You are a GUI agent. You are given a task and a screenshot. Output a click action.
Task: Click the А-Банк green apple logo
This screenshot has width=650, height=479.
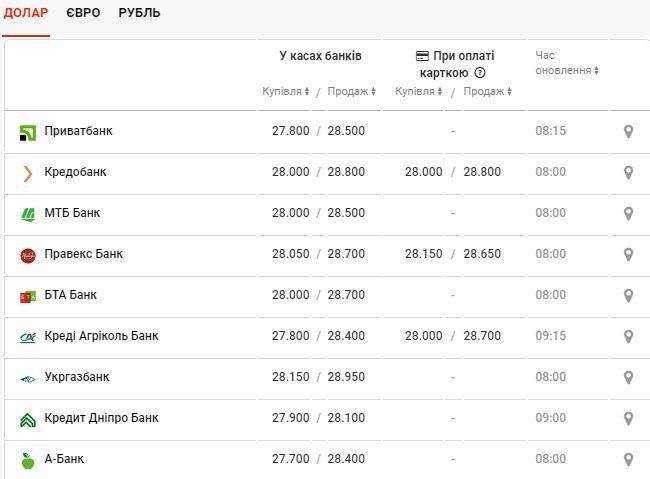28,460
